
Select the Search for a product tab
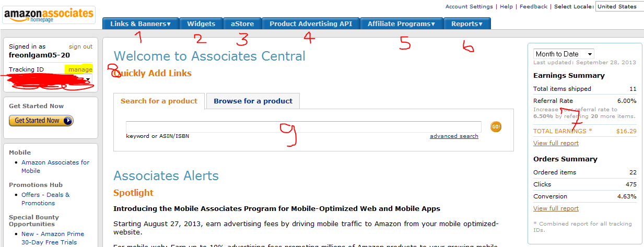pyautogui.click(x=159, y=101)
